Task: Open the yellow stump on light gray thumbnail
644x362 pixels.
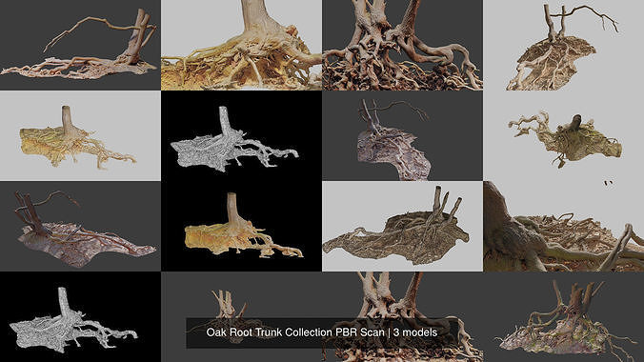Action: click(x=80, y=135)
